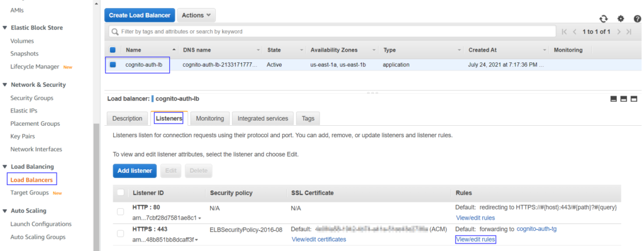Open AMIs in the sidebar
Screen dimensions: 644x251
click(x=17, y=10)
